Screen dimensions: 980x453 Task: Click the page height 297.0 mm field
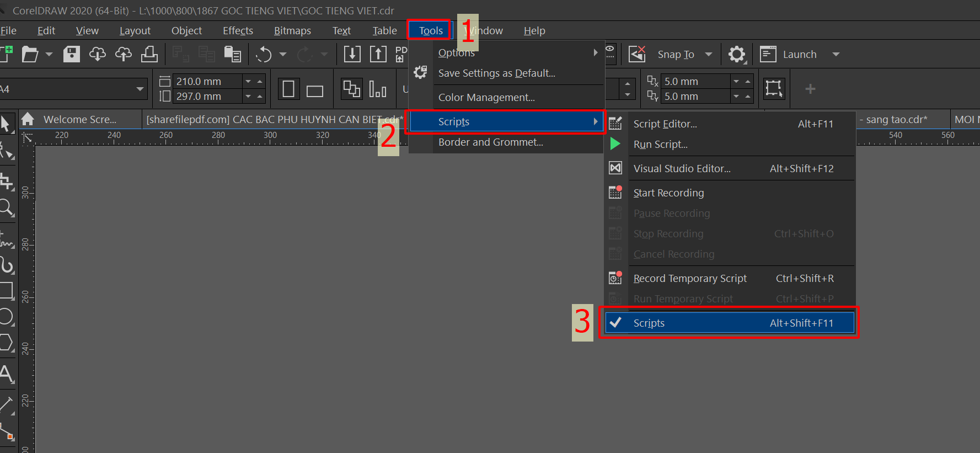point(207,96)
